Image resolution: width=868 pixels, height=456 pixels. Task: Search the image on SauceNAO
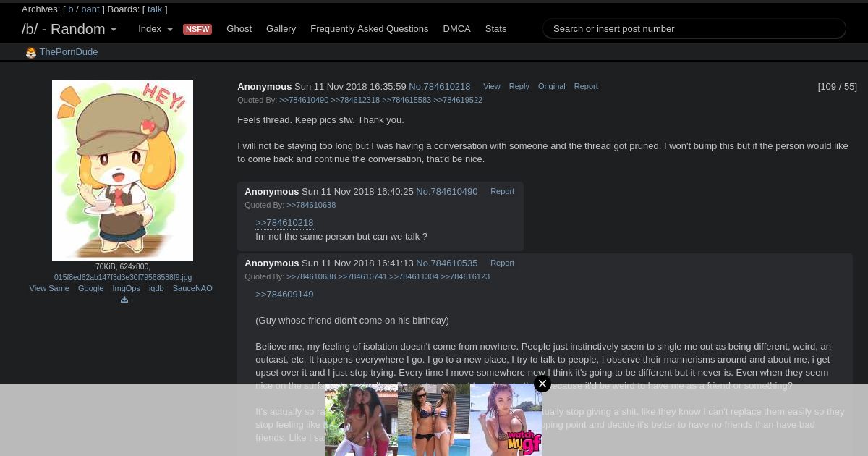[192, 288]
